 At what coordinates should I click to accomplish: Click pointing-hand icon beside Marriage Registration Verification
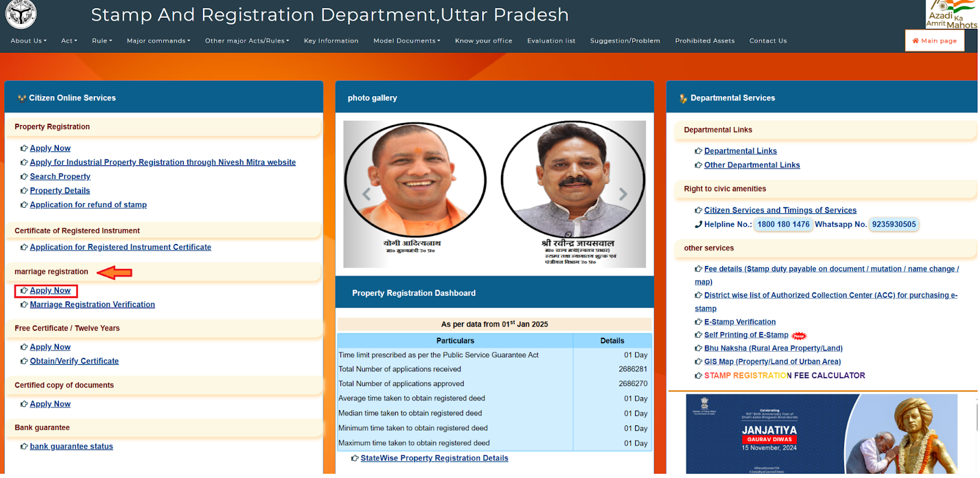click(24, 305)
